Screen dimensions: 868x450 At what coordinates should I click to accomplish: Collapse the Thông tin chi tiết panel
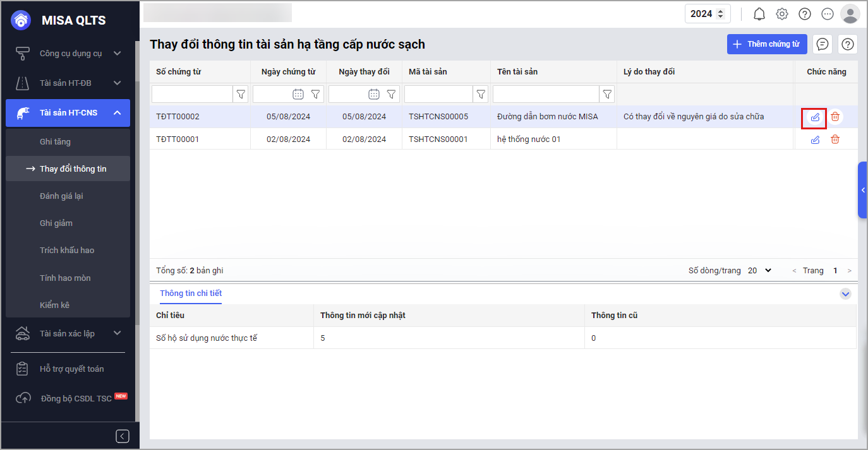(845, 294)
